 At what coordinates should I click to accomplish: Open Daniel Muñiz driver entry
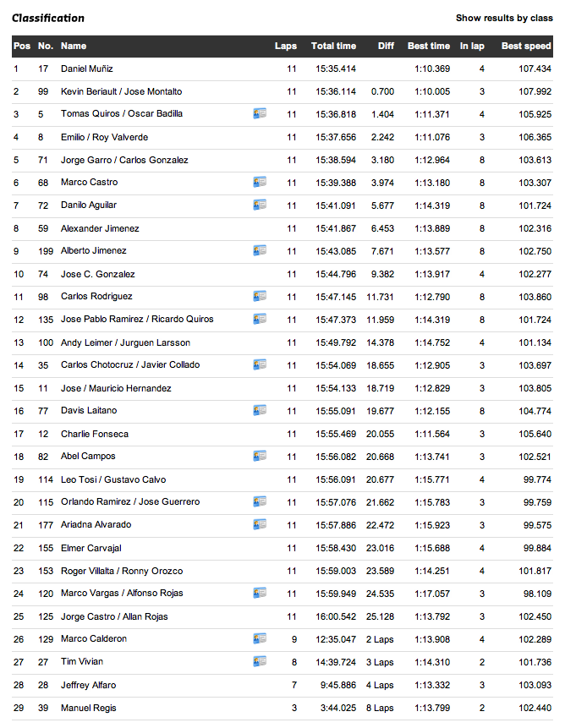pos(86,68)
